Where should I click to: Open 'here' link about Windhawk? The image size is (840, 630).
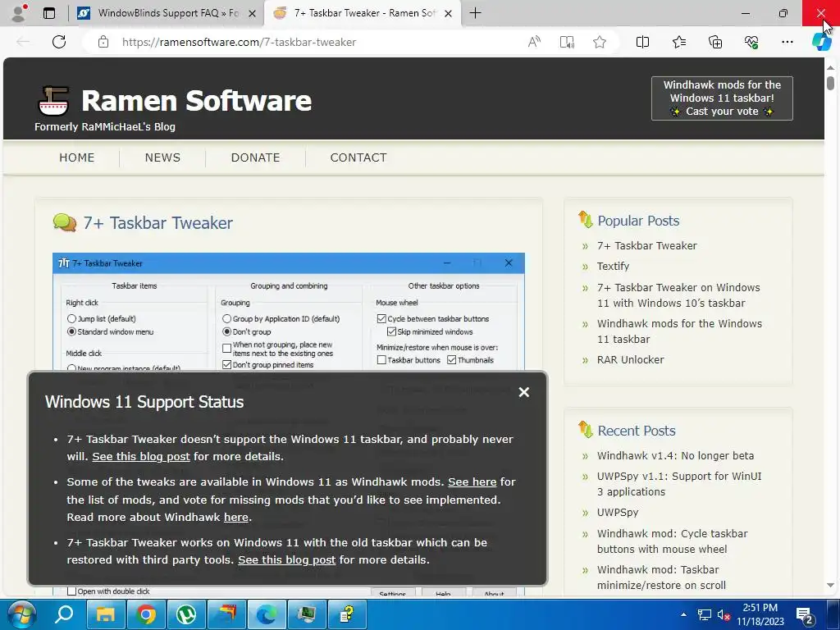coord(235,517)
